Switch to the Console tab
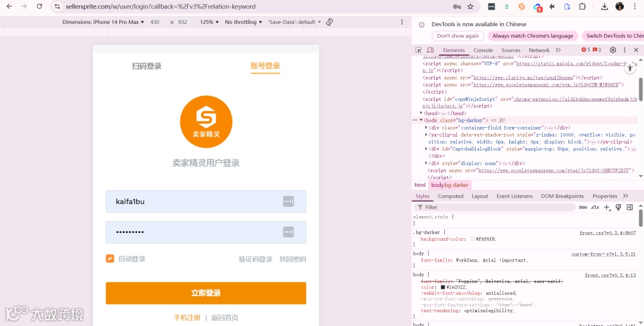 pos(483,50)
